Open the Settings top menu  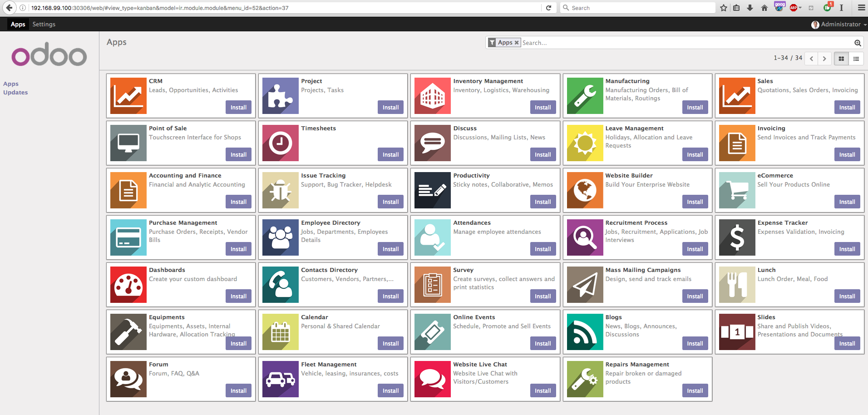[x=44, y=25]
